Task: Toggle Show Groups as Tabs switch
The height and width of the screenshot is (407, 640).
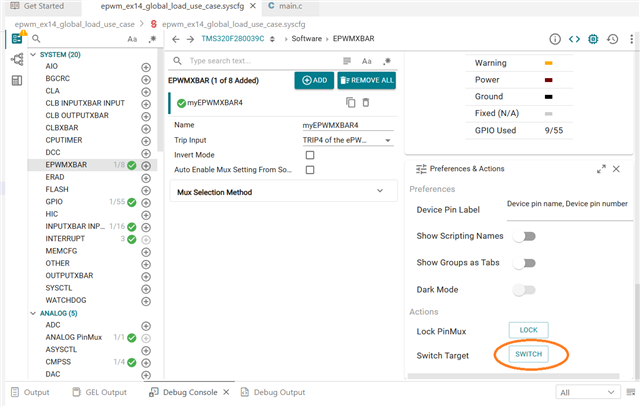Action: point(524,263)
